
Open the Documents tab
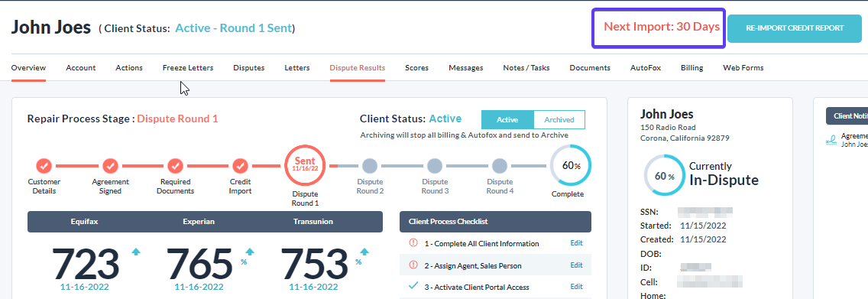tap(590, 67)
